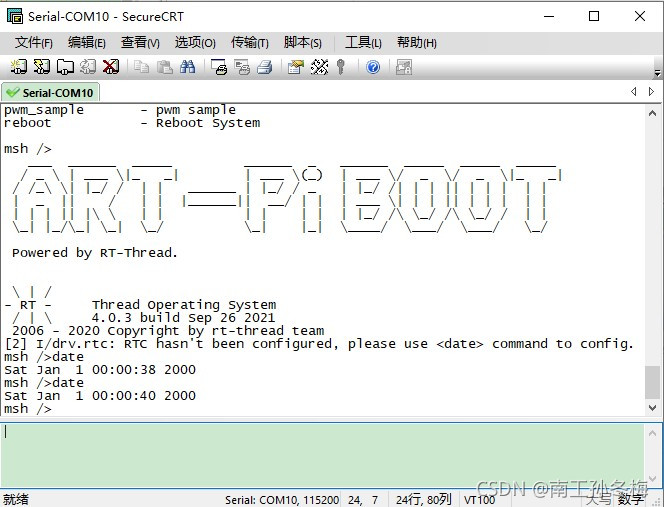Click the terminal scrollbar thumb
Viewport: 664px width, 507px height.
click(x=653, y=382)
